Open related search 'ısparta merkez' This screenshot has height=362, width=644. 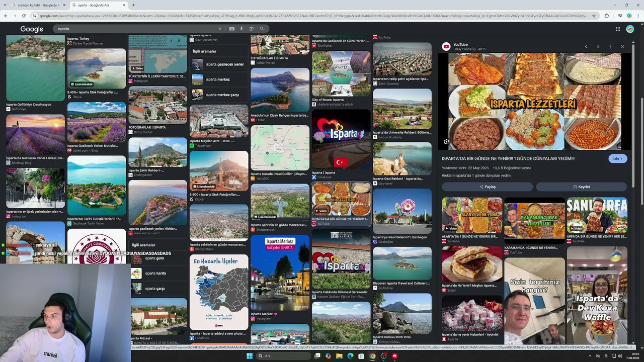point(219,79)
